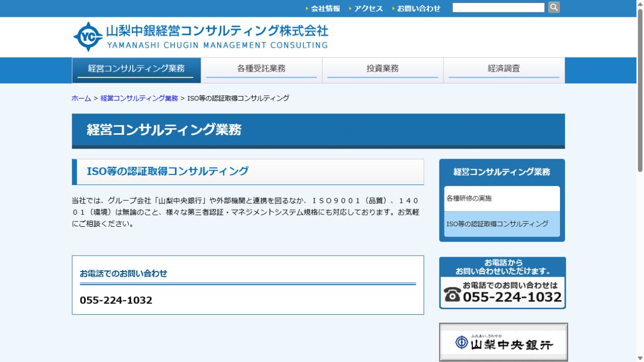Select the 各種受託業務 navigation tab
The image size is (644, 362).
click(261, 70)
